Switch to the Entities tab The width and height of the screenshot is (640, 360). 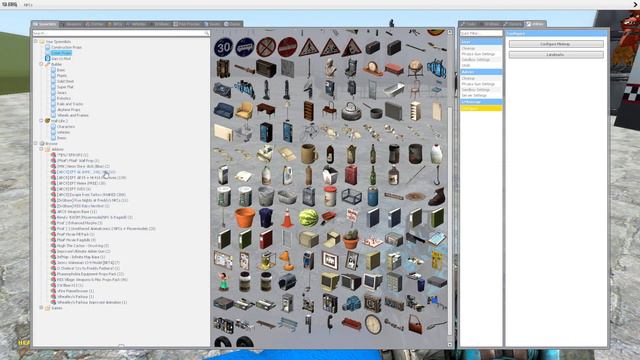click(94, 24)
